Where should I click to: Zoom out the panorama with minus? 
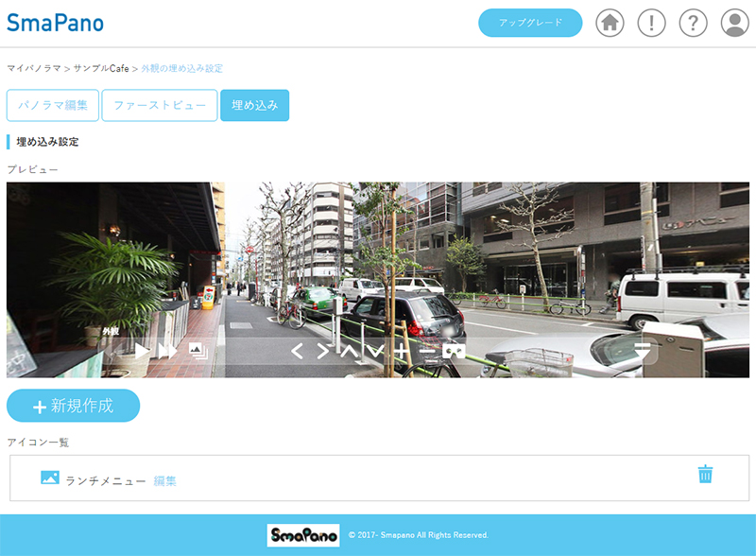tap(427, 351)
